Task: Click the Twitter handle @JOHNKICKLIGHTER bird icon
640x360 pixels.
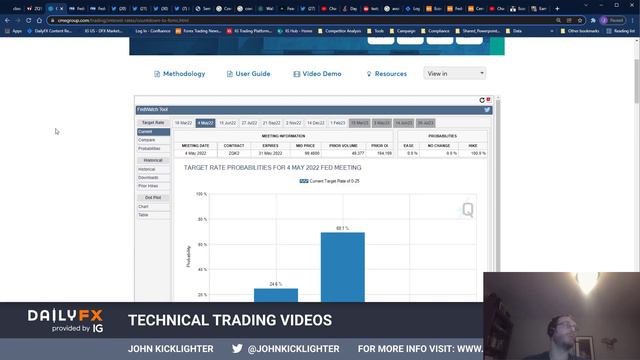Action: (237, 349)
